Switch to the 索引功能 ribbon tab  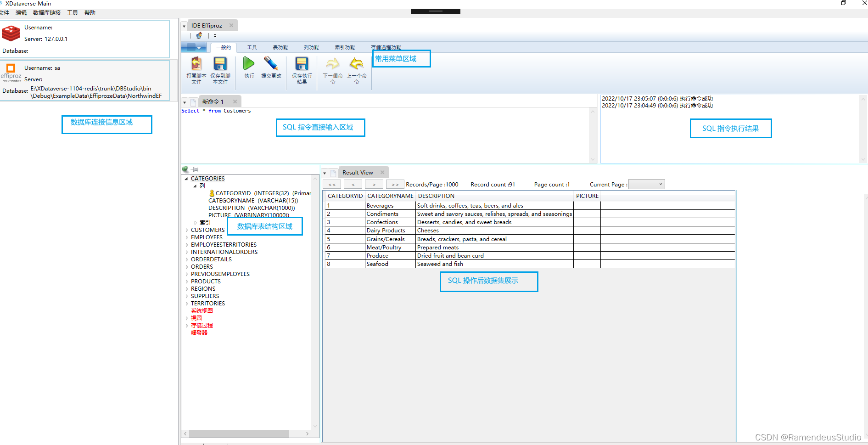345,47
